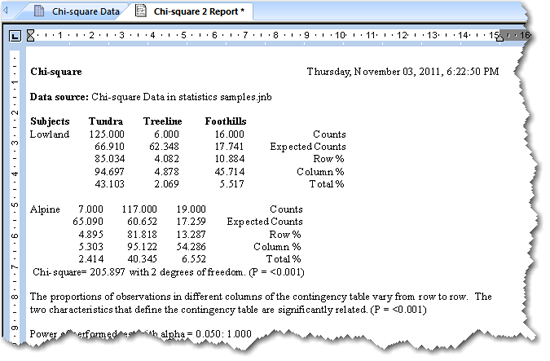
Task: Click ruler mark 8 on horizontal ruler
Action: [x=276, y=35]
